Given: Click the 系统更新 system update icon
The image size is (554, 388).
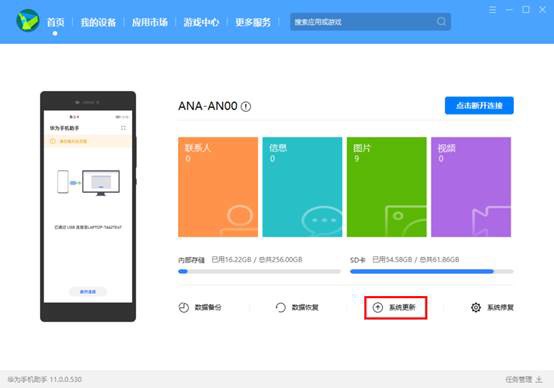Looking at the screenshot, I should point(378,307).
